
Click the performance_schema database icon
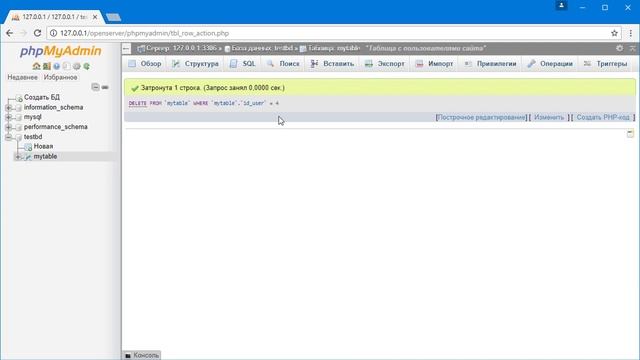click(x=18, y=127)
